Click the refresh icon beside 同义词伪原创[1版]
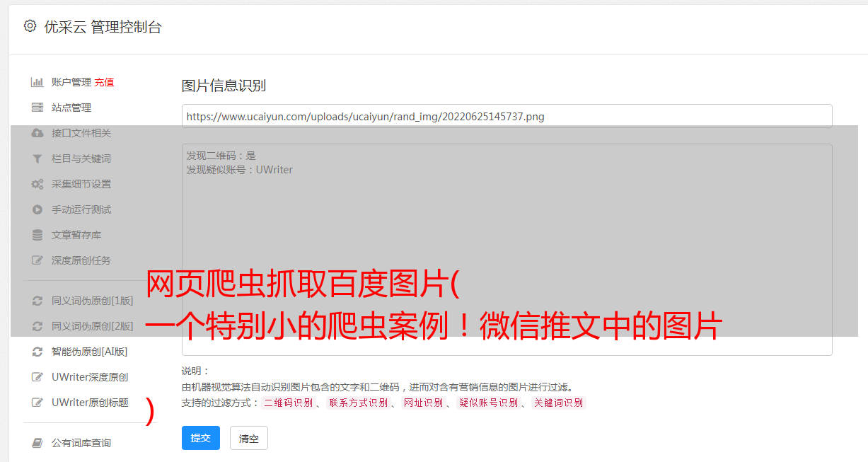The width and height of the screenshot is (868, 462). (x=37, y=301)
